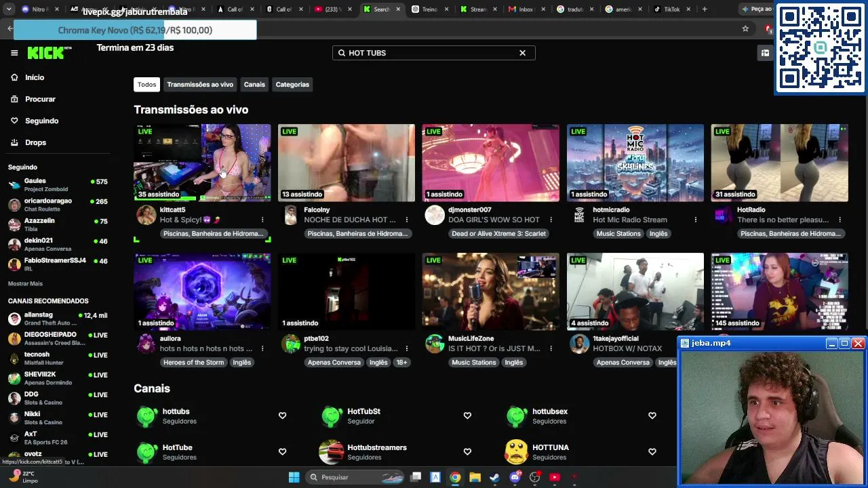This screenshot has height=488, width=868.
Task: Open Heroes of the Storm category tag
Action: [x=193, y=363]
